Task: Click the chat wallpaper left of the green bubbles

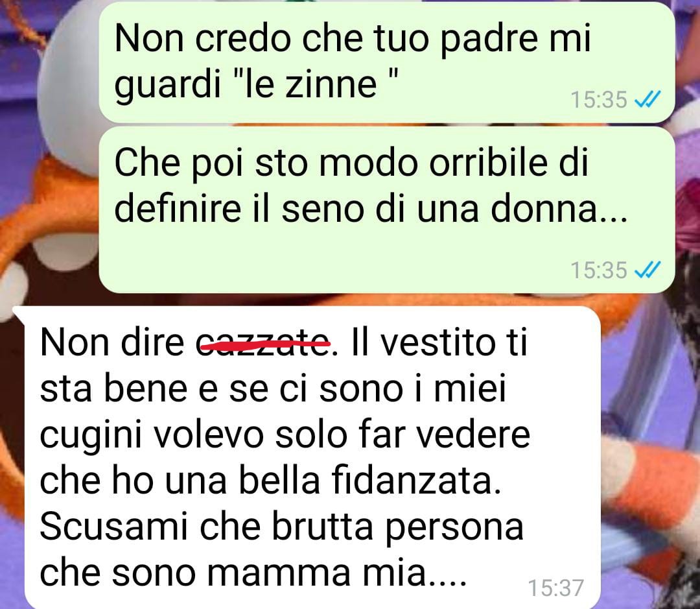Action: (49, 147)
